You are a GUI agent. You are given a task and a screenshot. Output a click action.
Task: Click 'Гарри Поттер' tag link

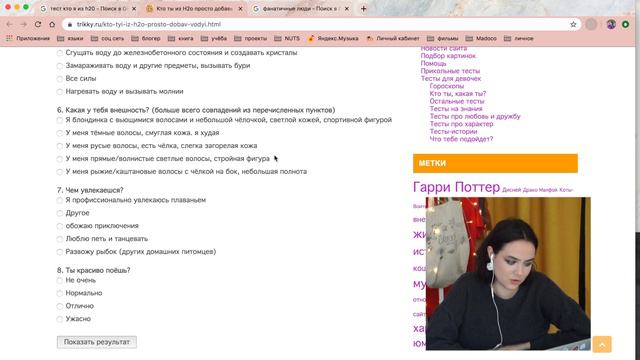pos(456,187)
